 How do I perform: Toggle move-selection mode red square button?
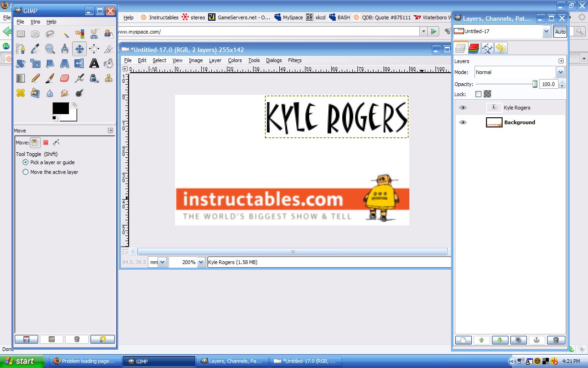[46, 143]
